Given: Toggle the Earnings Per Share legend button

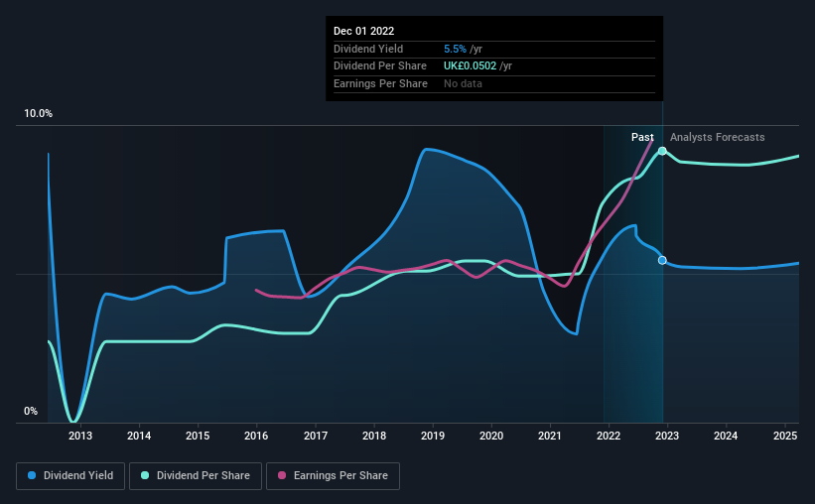Looking at the screenshot, I should coord(333,476).
